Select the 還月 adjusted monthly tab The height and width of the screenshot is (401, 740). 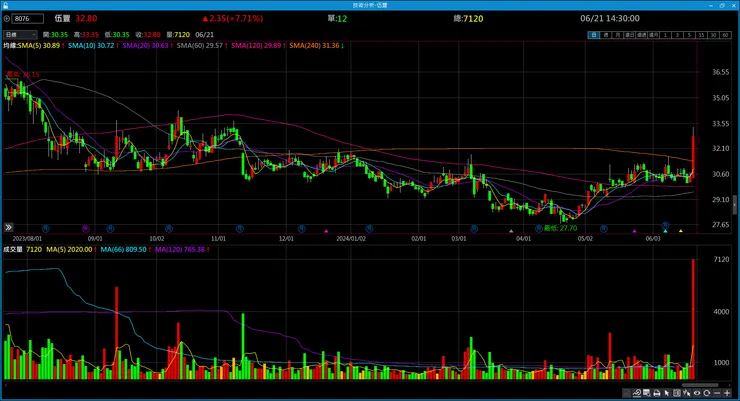coord(654,35)
